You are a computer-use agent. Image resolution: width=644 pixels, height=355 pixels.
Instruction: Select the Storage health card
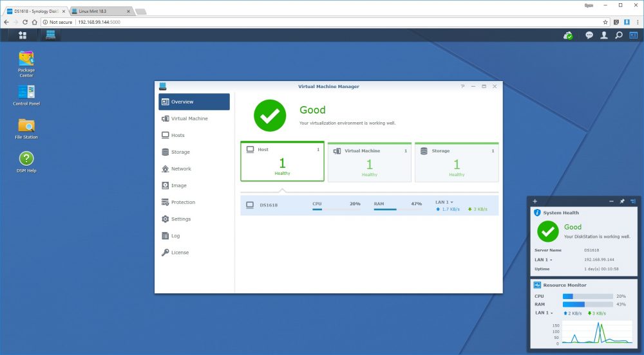pos(457,162)
